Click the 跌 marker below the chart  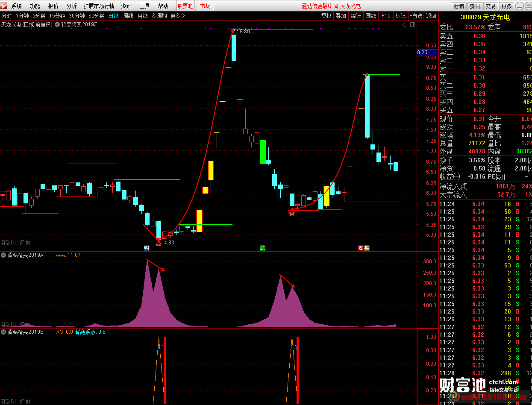263,248
